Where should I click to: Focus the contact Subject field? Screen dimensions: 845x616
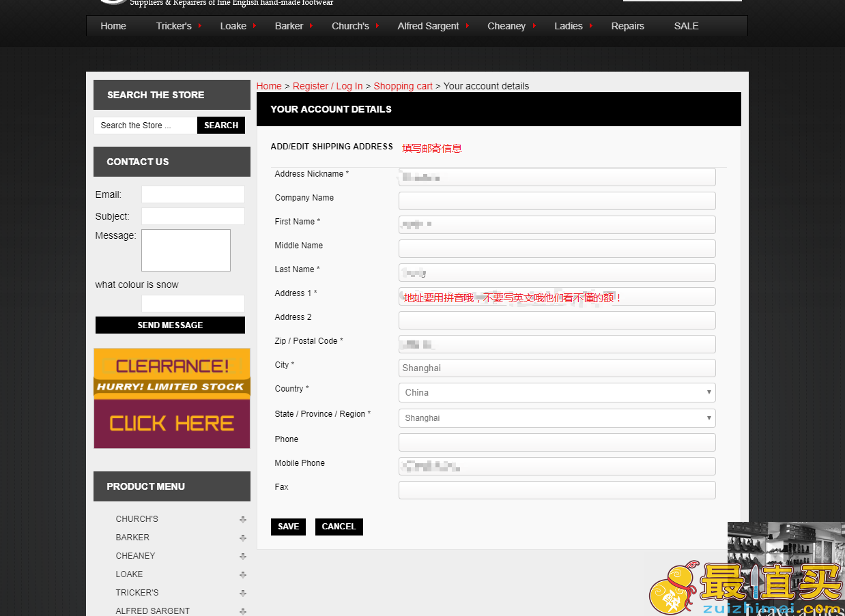(193, 216)
